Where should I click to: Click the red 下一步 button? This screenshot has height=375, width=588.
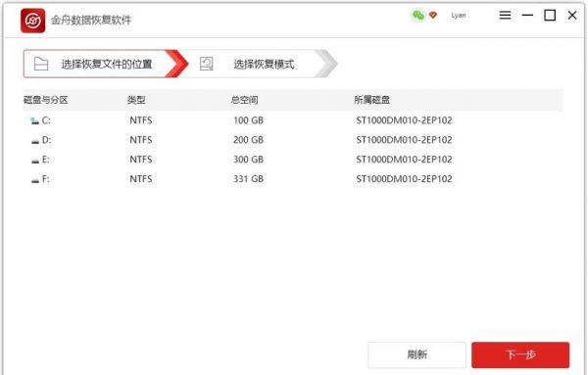[520, 354]
